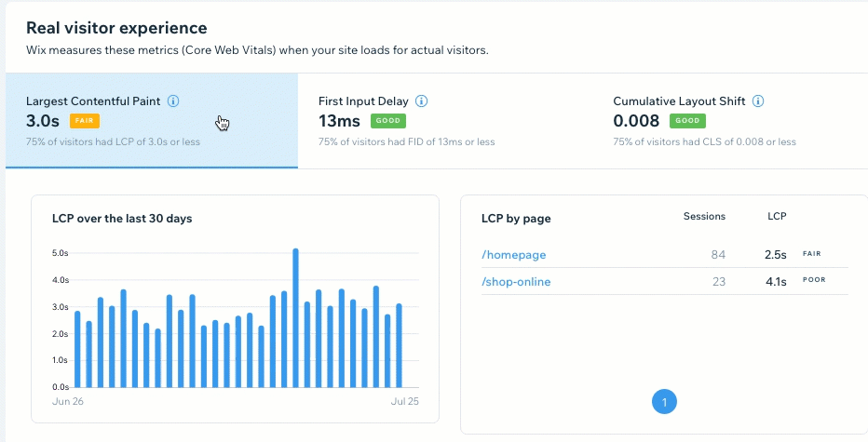This screenshot has width=868, height=442.
Task: Click the 'LCP over the last 30 days' title
Action: point(122,219)
